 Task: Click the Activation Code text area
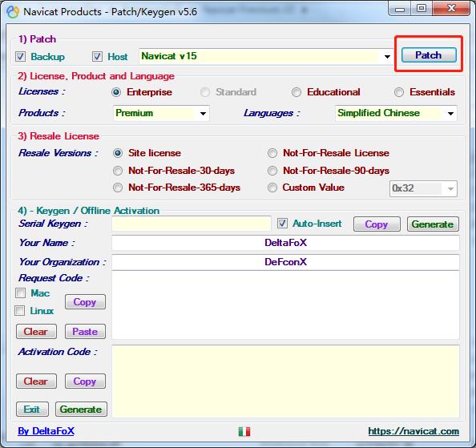tap(285, 381)
